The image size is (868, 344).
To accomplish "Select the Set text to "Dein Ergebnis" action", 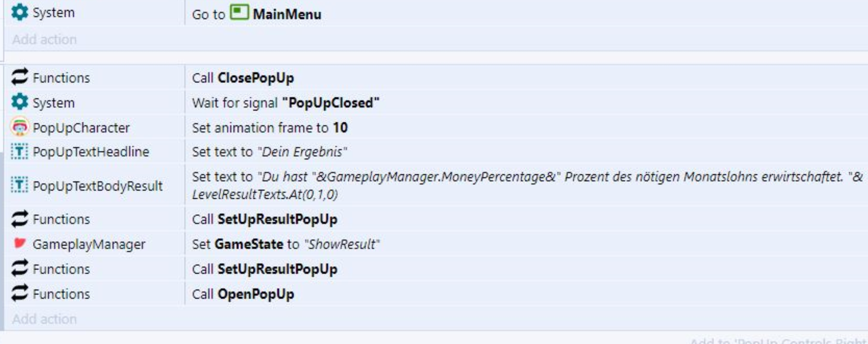I will point(270,152).
